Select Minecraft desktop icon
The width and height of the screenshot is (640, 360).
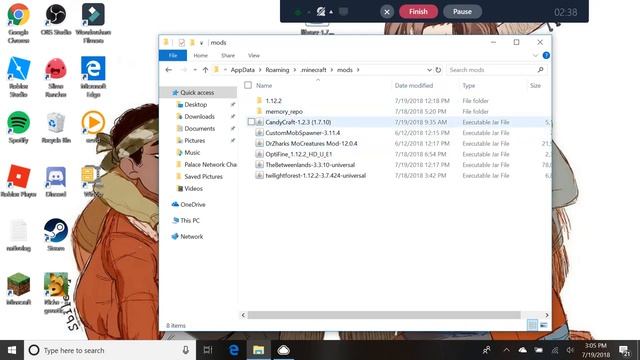18,289
